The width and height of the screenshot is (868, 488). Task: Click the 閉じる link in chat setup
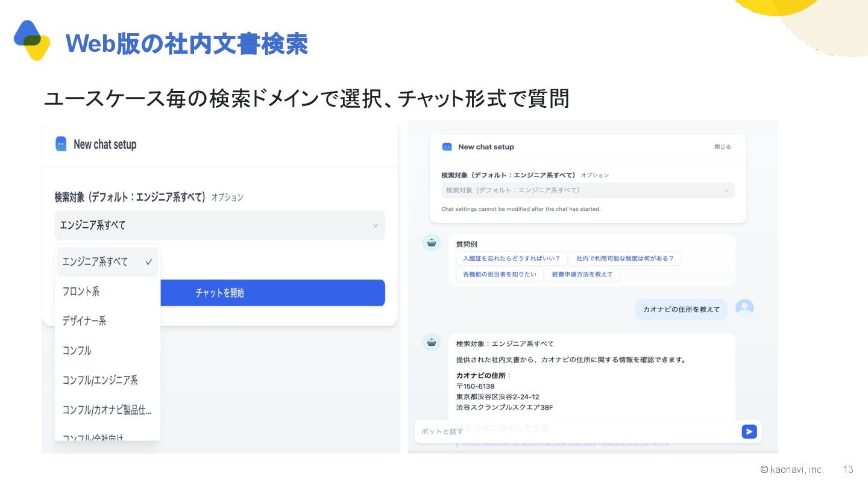722,146
